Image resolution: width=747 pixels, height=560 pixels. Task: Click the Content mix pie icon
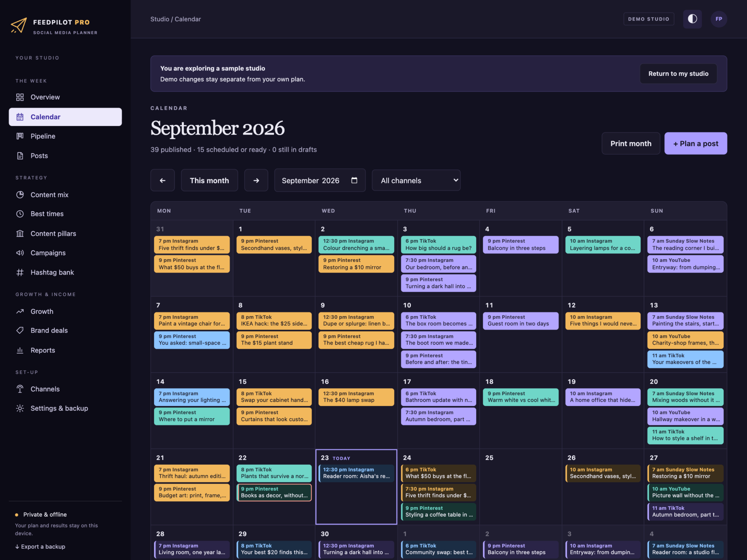tap(20, 194)
